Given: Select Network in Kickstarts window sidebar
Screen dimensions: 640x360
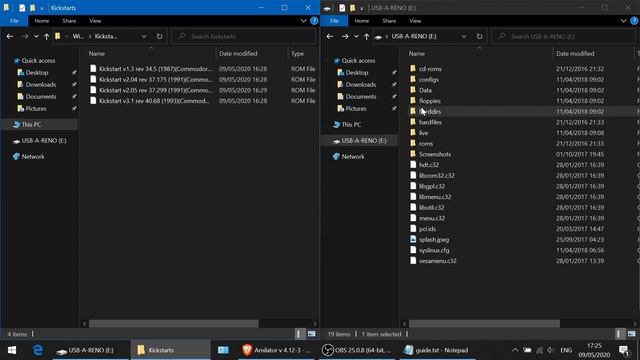Looking at the screenshot, I should 33,156.
